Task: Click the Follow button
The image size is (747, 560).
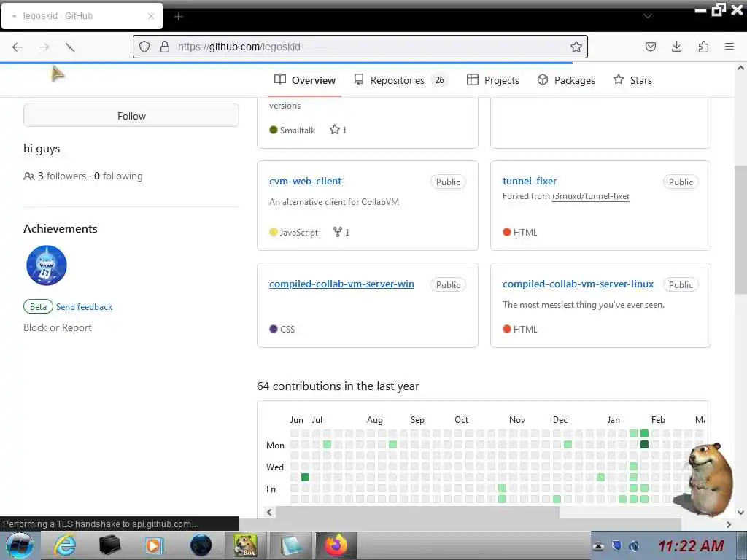Action: pyautogui.click(x=131, y=116)
